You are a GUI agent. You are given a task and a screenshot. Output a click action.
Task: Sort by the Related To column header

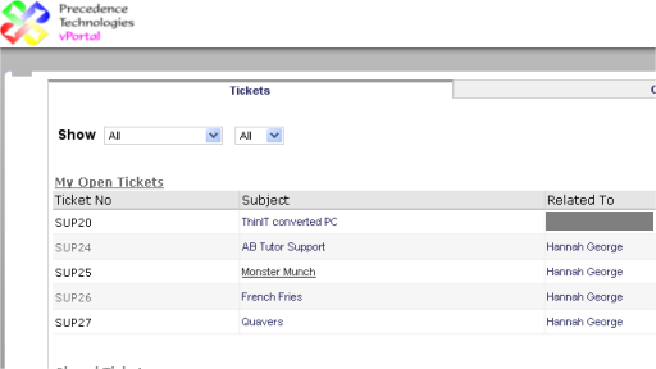pos(581,200)
